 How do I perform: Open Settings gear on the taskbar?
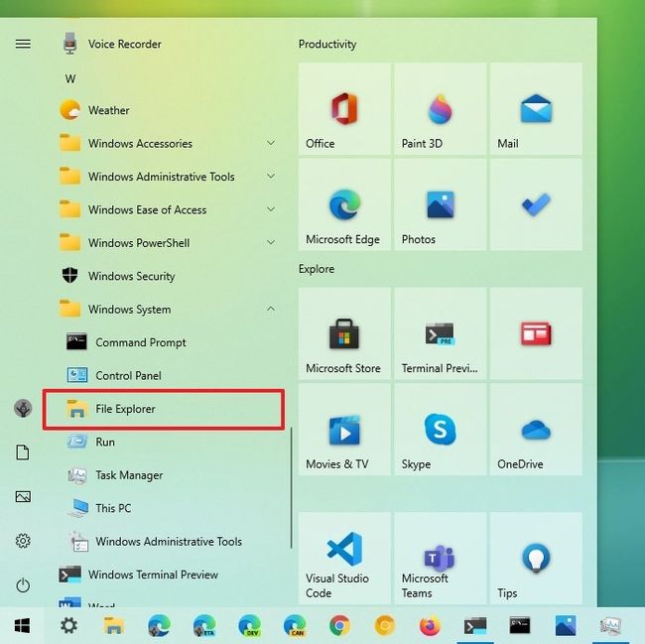68,626
